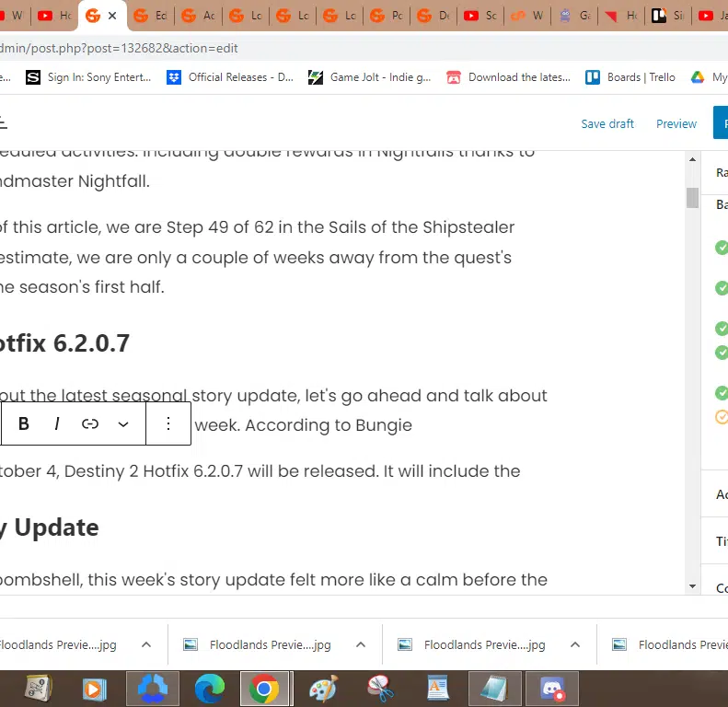
Task: Click line beginning 'bombshell, this week's story'
Action: tap(273, 580)
